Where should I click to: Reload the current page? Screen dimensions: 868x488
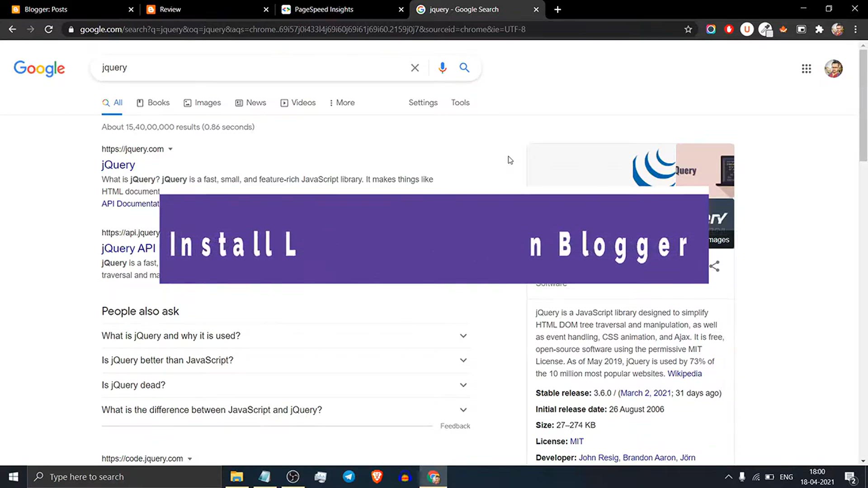tap(49, 29)
